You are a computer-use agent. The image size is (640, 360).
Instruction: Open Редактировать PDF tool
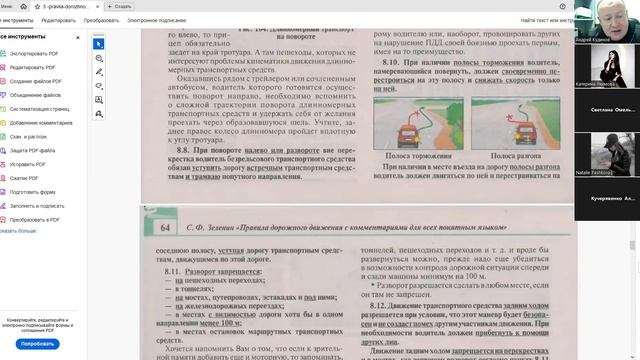(x=32, y=67)
